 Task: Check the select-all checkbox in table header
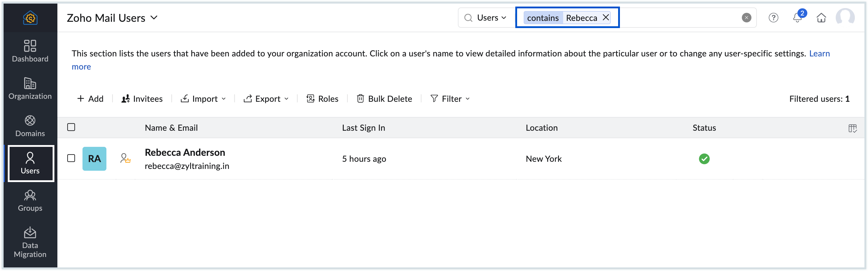click(71, 127)
